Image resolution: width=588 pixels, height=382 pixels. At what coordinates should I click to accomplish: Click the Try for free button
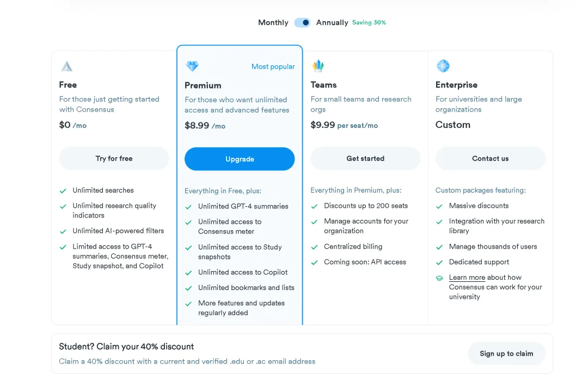tap(114, 158)
